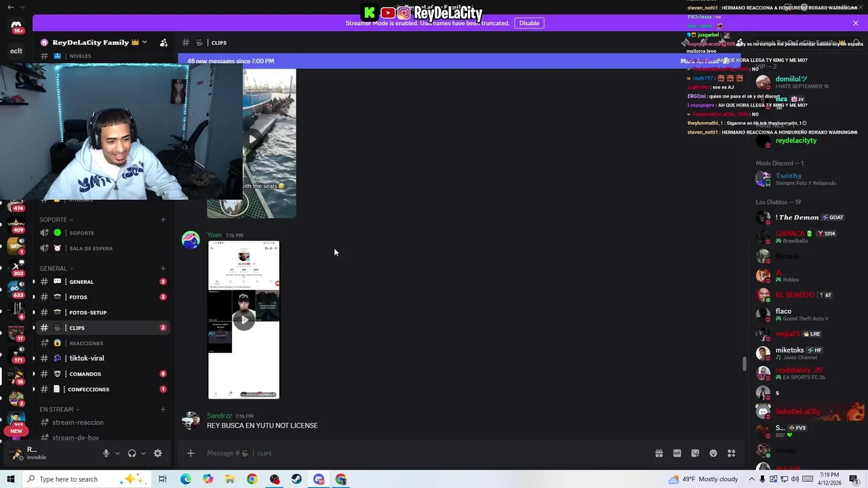The image size is (868, 488).
Task: Open user settings gear icon
Action: click(158, 453)
